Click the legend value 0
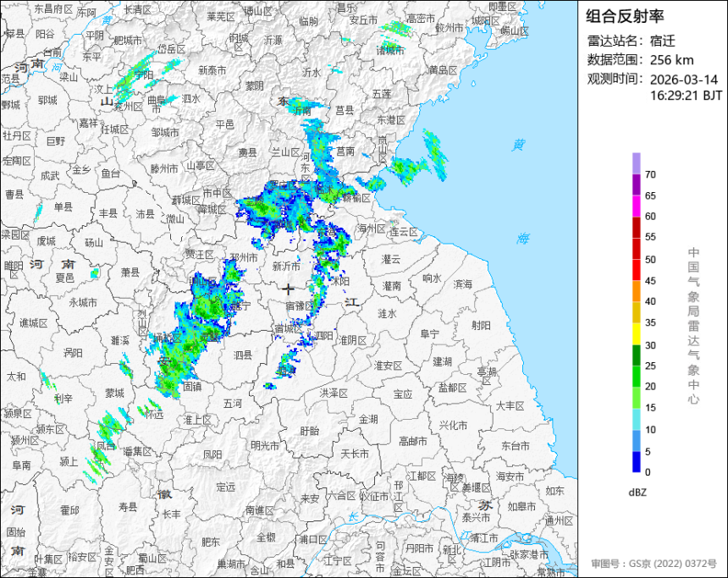 tap(648, 471)
